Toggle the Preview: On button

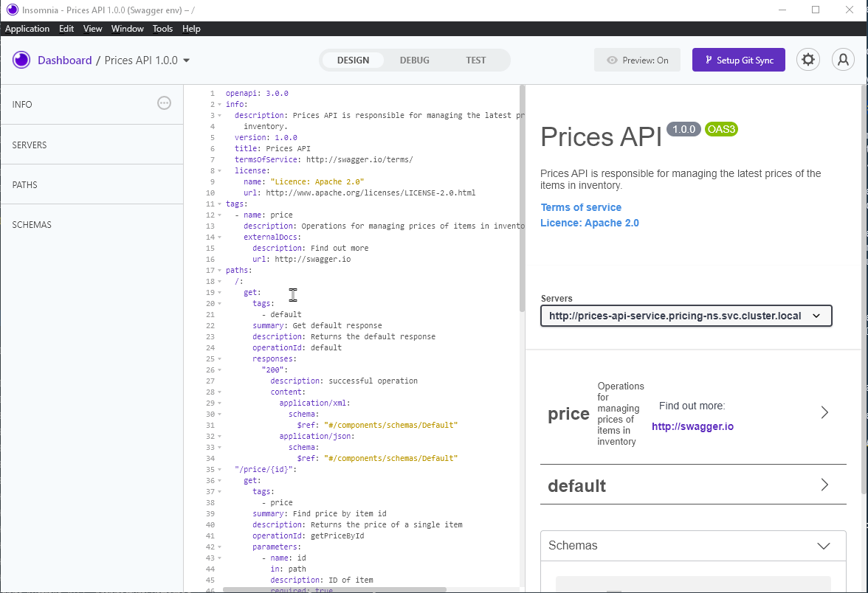click(637, 60)
